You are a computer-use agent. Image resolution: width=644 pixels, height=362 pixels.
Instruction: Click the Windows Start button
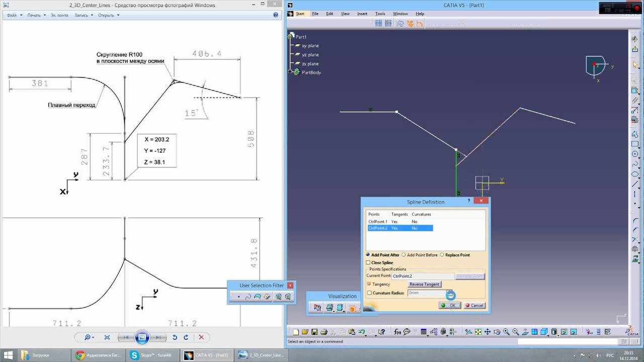tap(8, 355)
